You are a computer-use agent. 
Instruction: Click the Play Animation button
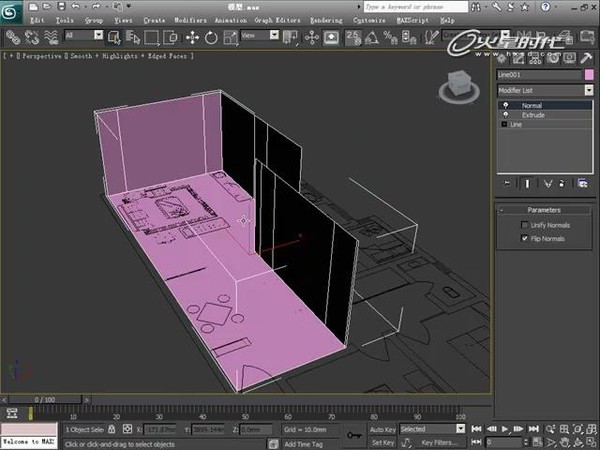coord(505,429)
